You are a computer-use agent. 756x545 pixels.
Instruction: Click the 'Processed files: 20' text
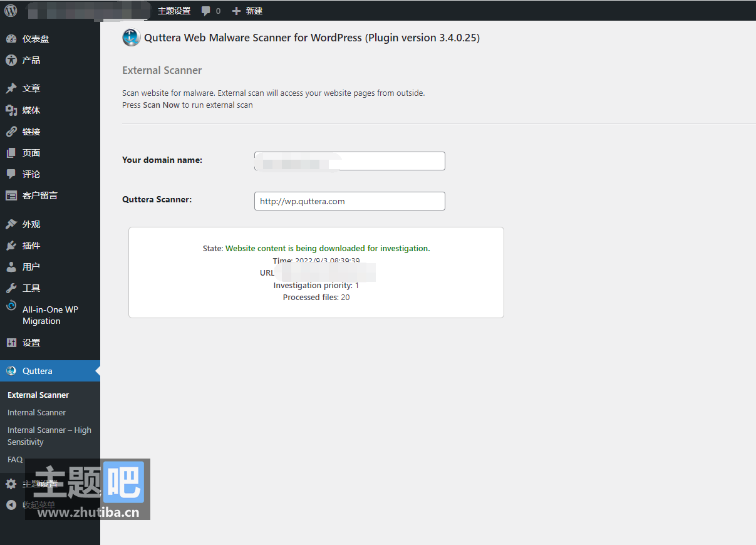(316, 298)
